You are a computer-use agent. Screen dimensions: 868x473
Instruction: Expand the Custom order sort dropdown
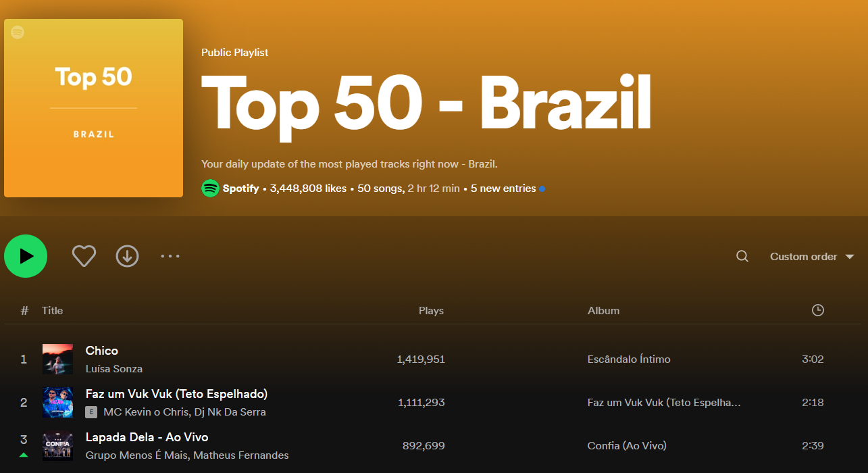pos(812,257)
